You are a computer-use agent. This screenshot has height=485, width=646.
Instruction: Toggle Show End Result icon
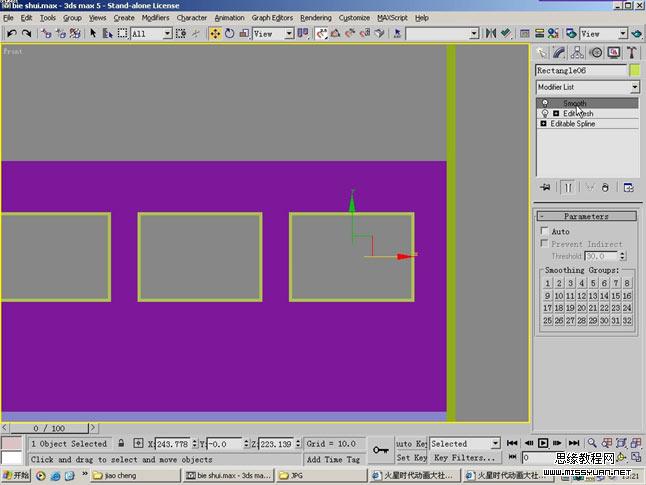[x=568, y=187]
